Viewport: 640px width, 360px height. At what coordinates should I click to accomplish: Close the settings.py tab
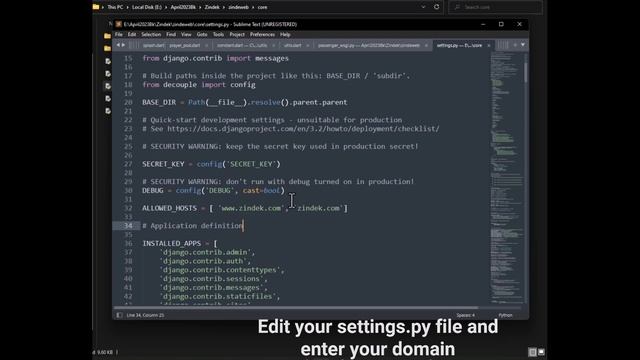click(489, 46)
